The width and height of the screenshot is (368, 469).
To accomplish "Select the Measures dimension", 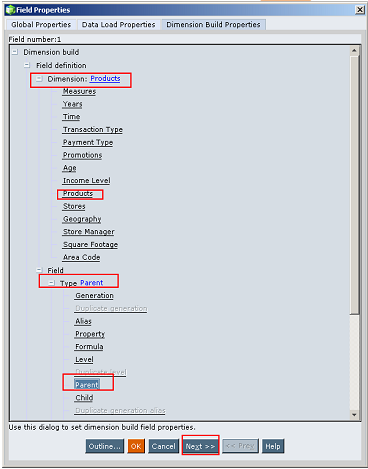I will [x=79, y=91].
